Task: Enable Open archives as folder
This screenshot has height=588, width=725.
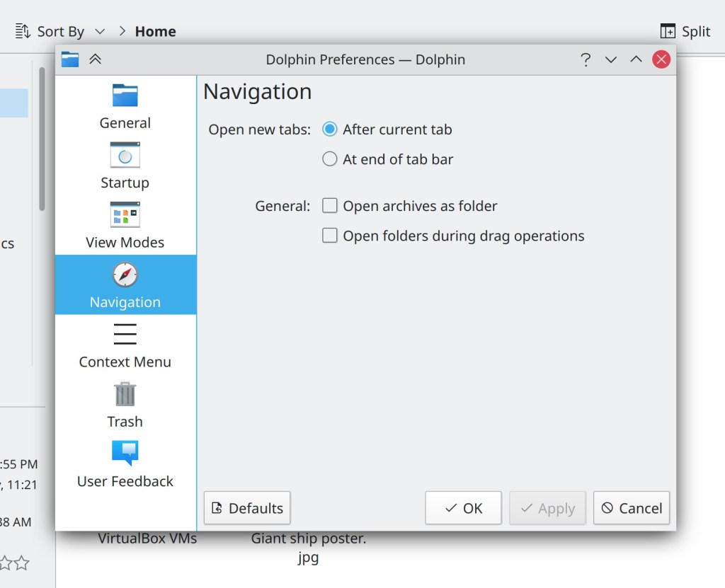Action: coord(330,206)
